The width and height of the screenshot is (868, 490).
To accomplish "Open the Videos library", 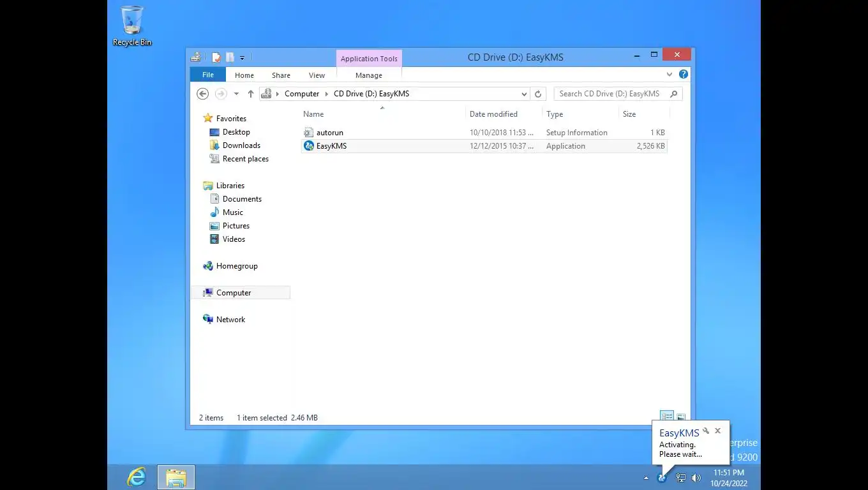I will (x=234, y=239).
